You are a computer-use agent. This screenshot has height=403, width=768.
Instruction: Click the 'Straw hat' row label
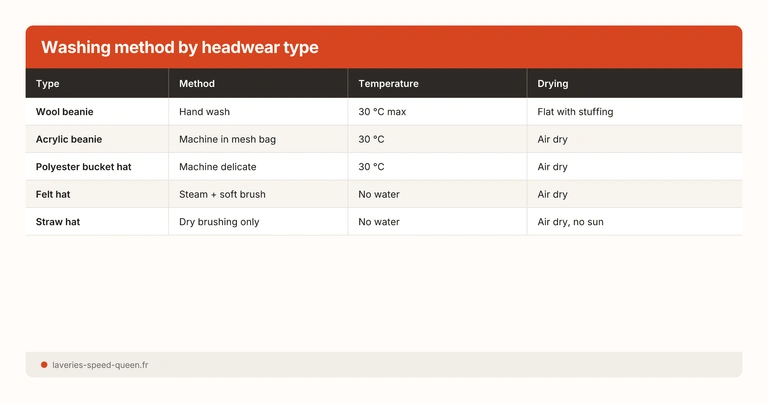pos(58,221)
